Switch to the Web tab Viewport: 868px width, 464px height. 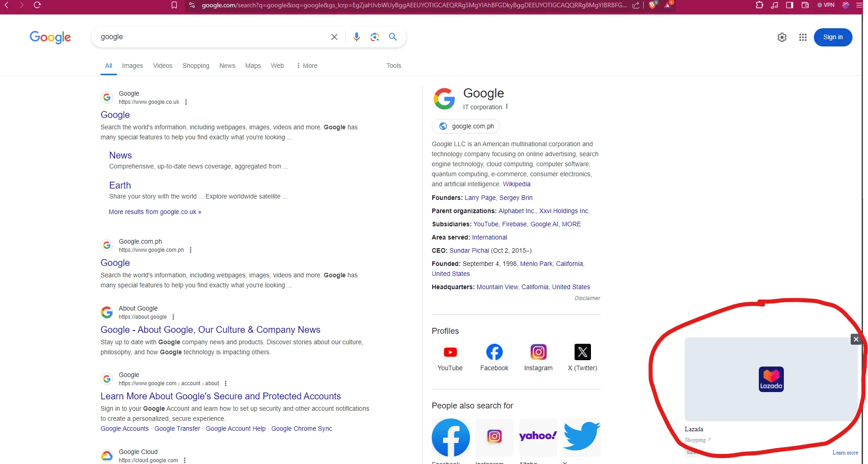(277, 66)
